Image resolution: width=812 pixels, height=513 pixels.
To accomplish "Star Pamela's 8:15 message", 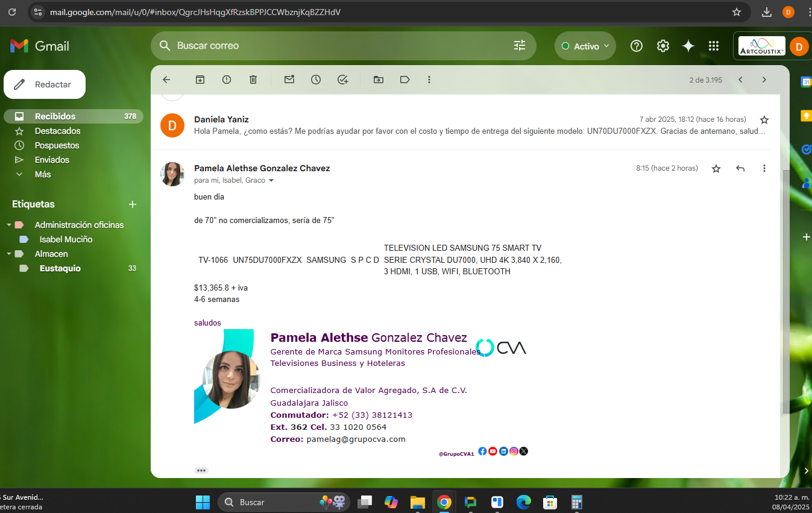I will tap(716, 169).
